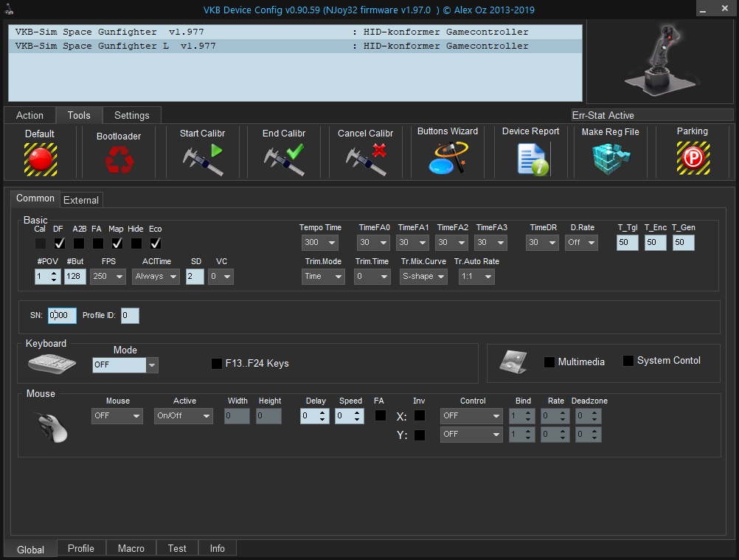Select the Global bottom tab
739x560 pixels.
click(x=31, y=550)
